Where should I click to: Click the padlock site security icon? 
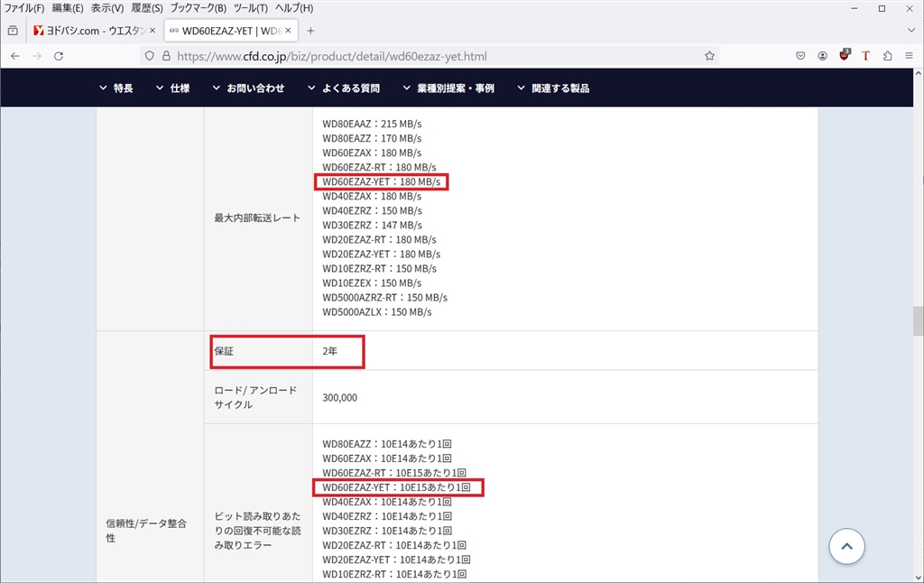click(166, 56)
